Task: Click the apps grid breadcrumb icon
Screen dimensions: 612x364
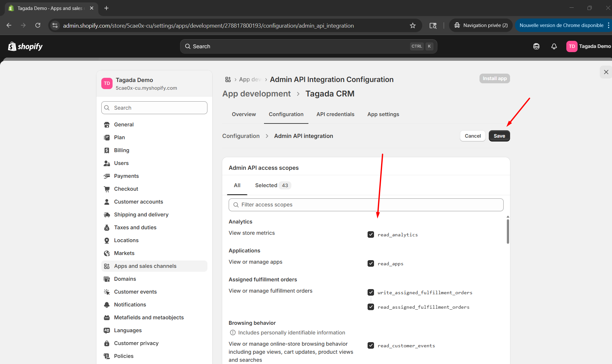Action: (x=228, y=79)
